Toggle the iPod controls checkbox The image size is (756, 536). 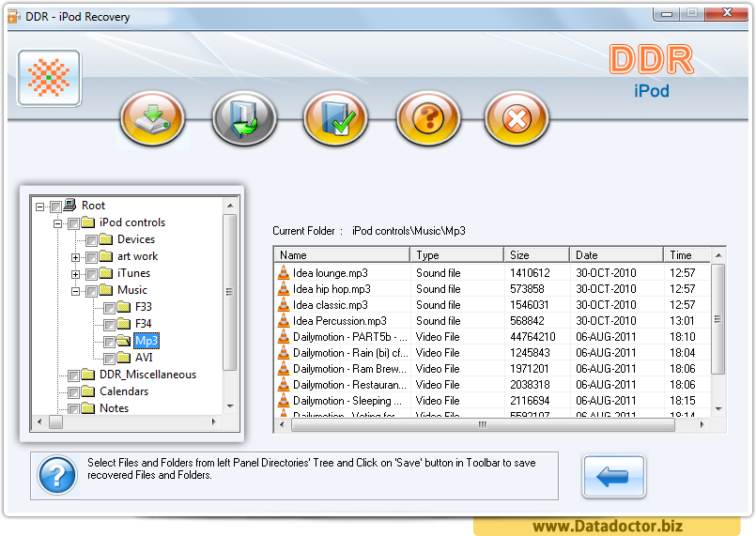(73, 223)
